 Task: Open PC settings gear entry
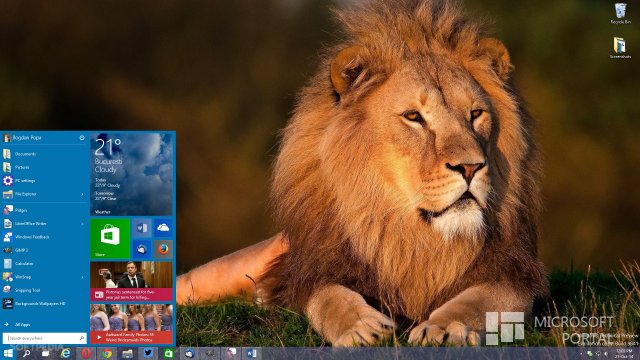tap(44, 180)
